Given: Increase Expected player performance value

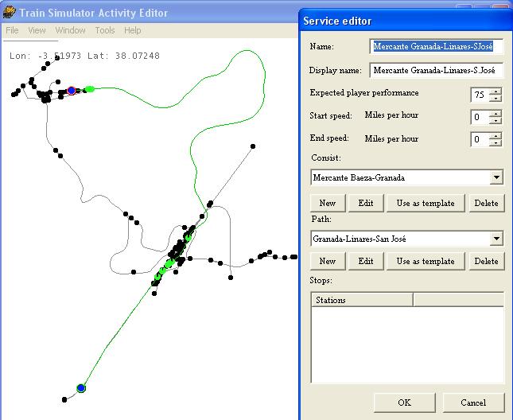Looking at the screenshot, I should tap(496, 91).
